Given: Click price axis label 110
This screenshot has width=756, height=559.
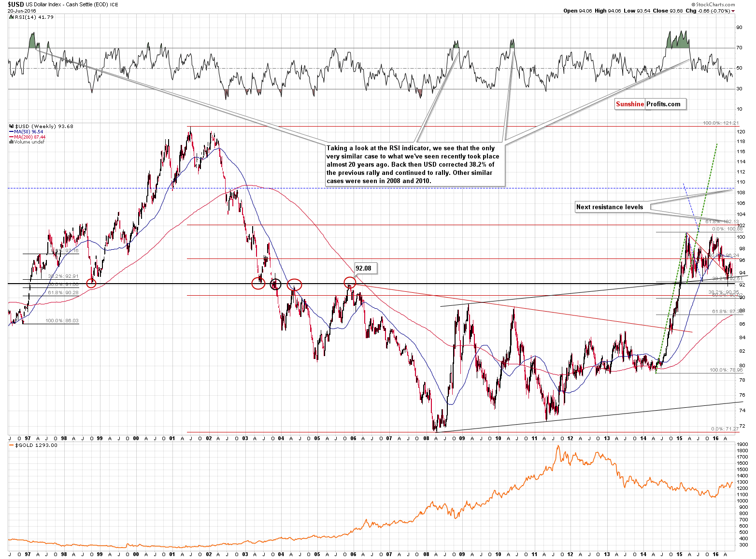Looking at the screenshot, I should point(741,182).
